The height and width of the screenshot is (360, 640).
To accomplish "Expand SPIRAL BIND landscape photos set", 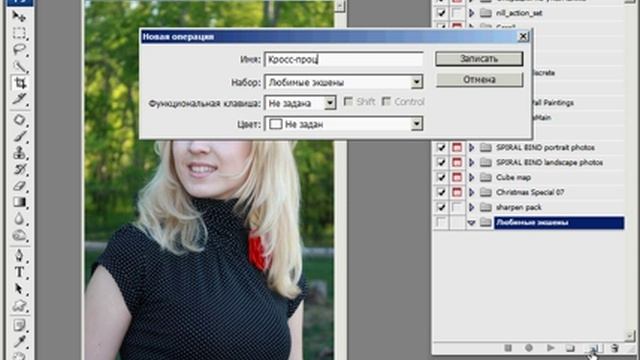I will pyautogui.click(x=472, y=162).
